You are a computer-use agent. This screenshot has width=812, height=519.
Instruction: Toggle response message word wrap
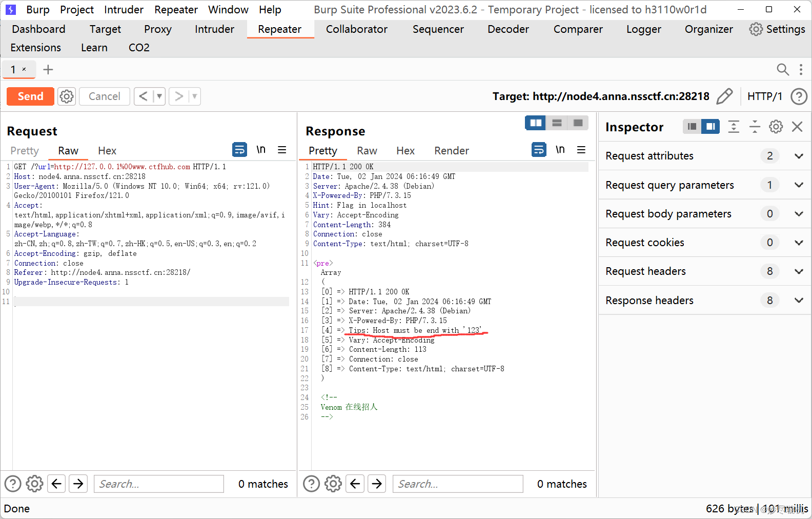[539, 150]
